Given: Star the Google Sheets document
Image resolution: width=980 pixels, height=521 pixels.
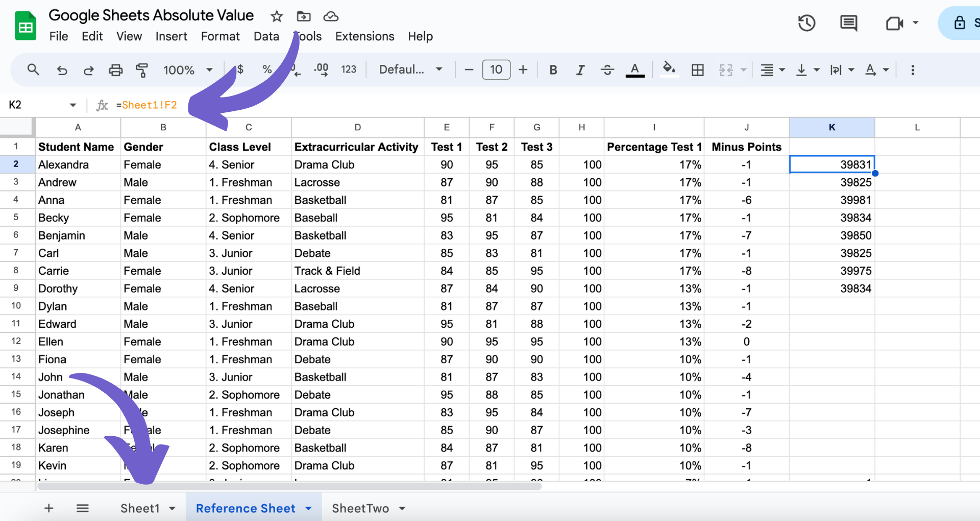Looking at the screenshot, I should pos(276,16).
